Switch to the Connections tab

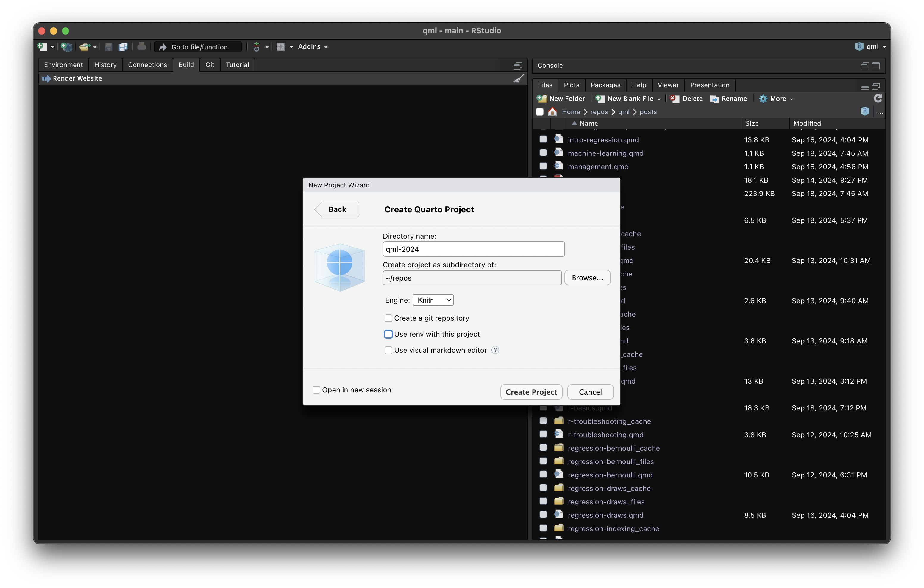(x=147, y=65)
